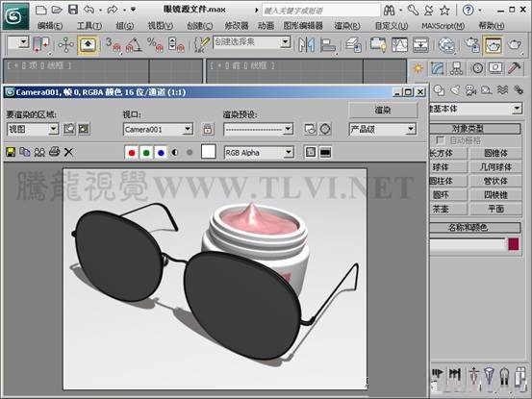The height and width of the screenshot is (399, 532).
Task: Open the 渲染(R) menu
Action: [347, 26]
